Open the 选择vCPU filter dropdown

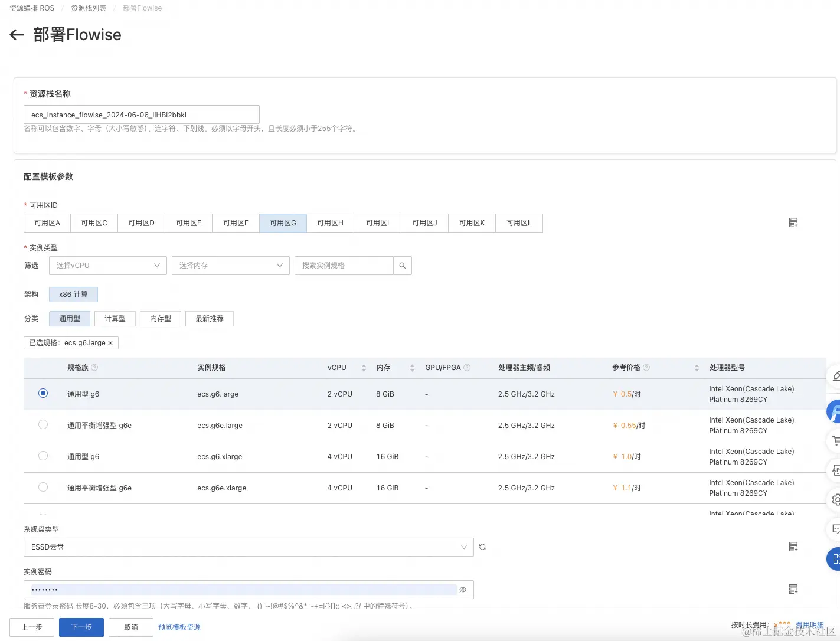coord(108,266)
